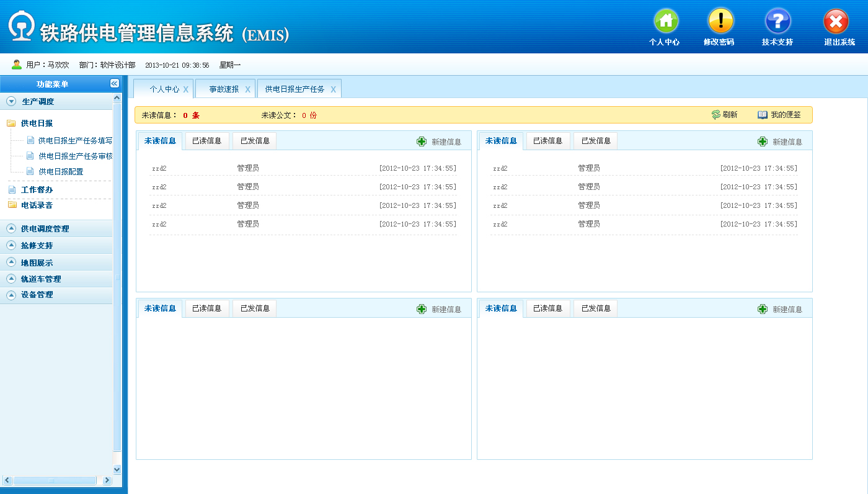Select 已读信息 tab in bottom-right panel
This screenshot has width=868, height=494.
pyautogui.click(x=548, y=308)
